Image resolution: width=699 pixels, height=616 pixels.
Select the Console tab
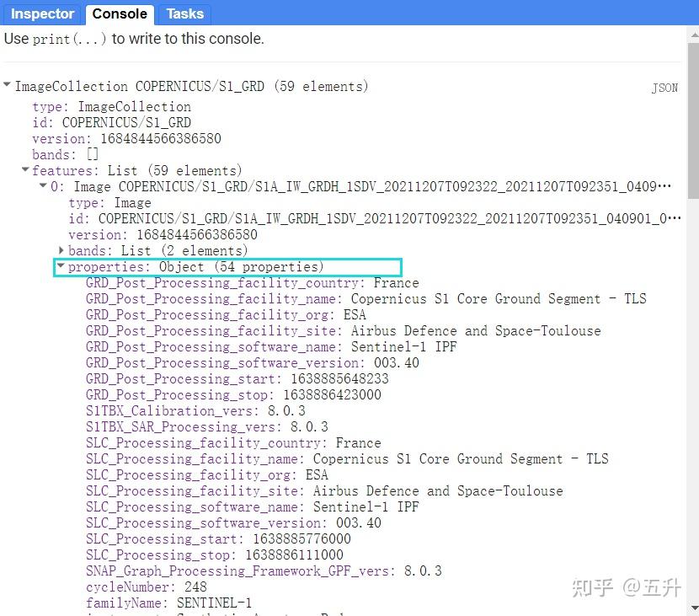pyautogui.click(x=120, y=13)
